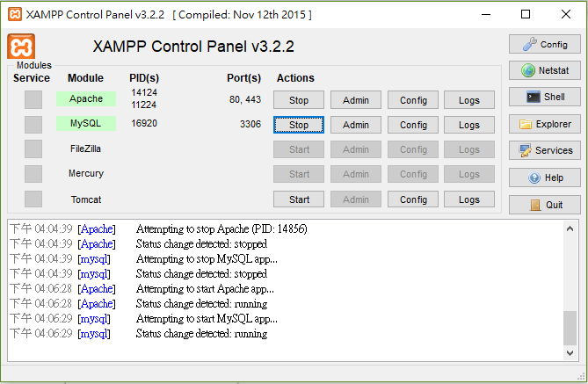Image resolution: width=588 pixels, height=384 pixels.
Task: View MySQL Logs
Action: click(x=469, y=125)
